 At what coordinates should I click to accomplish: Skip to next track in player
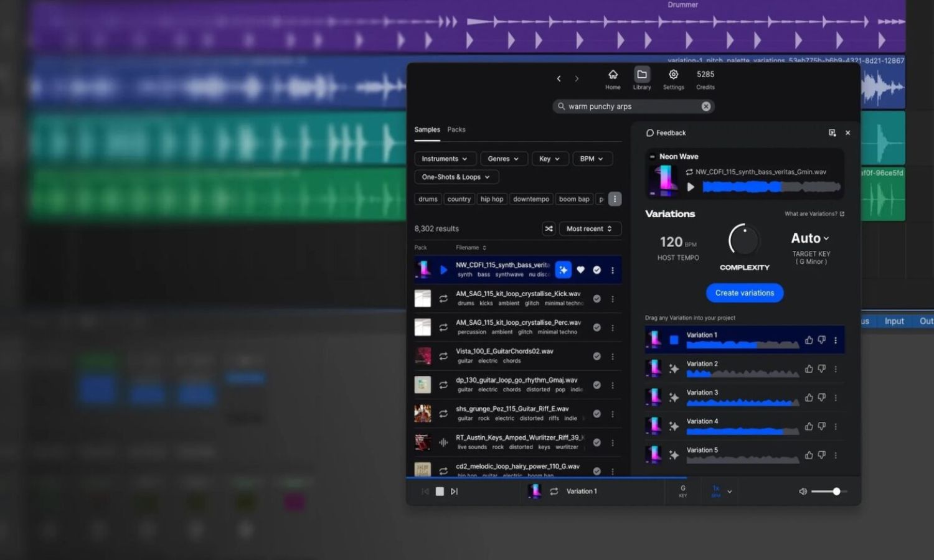pos(455,492)
